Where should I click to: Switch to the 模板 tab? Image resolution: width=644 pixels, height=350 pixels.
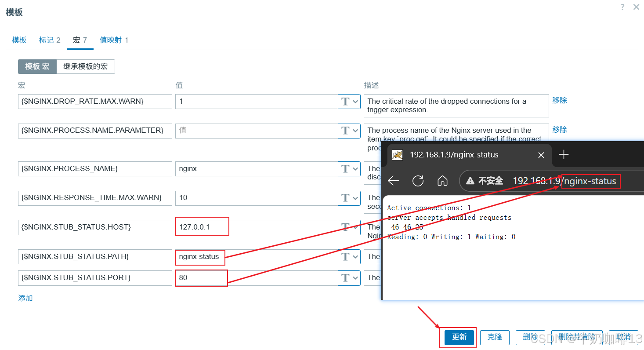point(19,40)
